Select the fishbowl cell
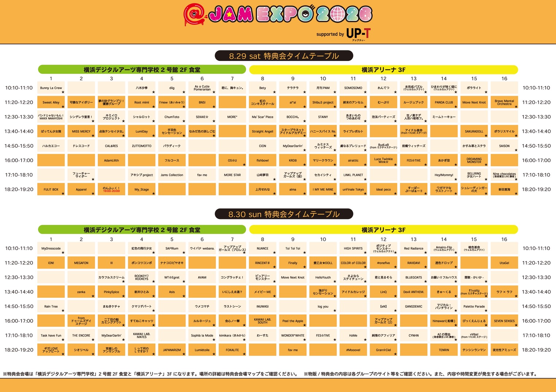The image size is (556, 392). click(262, 161)
